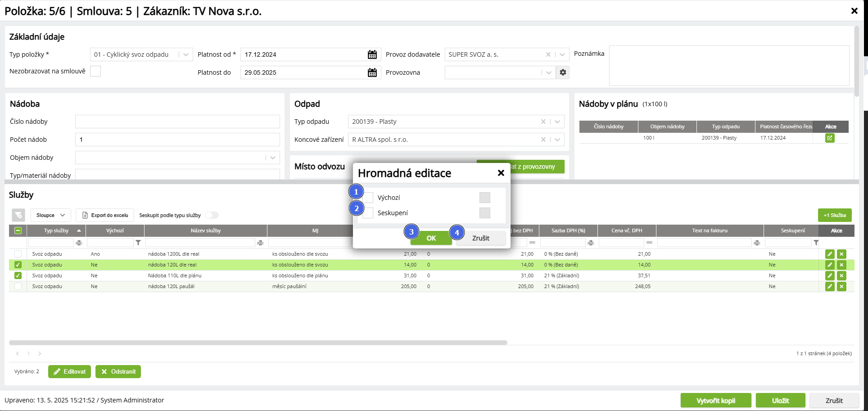Screen dimensions: 868x411
Task: Click the Zrušit button beside Uložit
Action: pyautogui.click(x=834, y=401)
